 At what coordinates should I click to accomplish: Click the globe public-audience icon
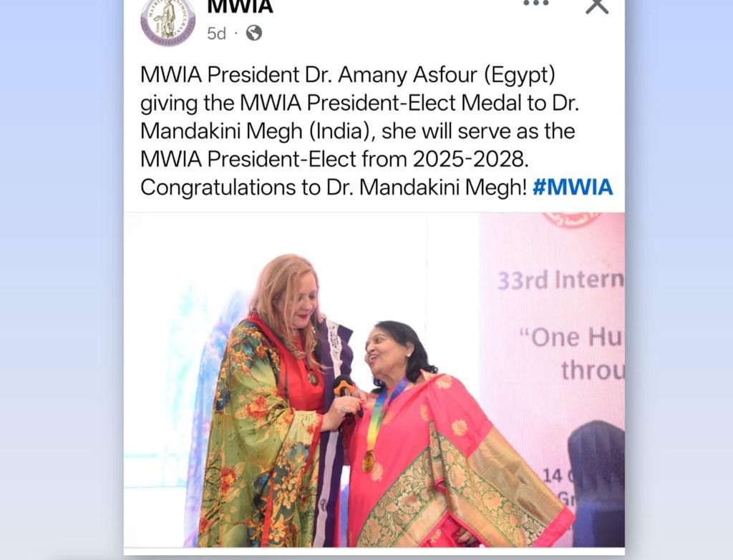click(x=254, y=33)
